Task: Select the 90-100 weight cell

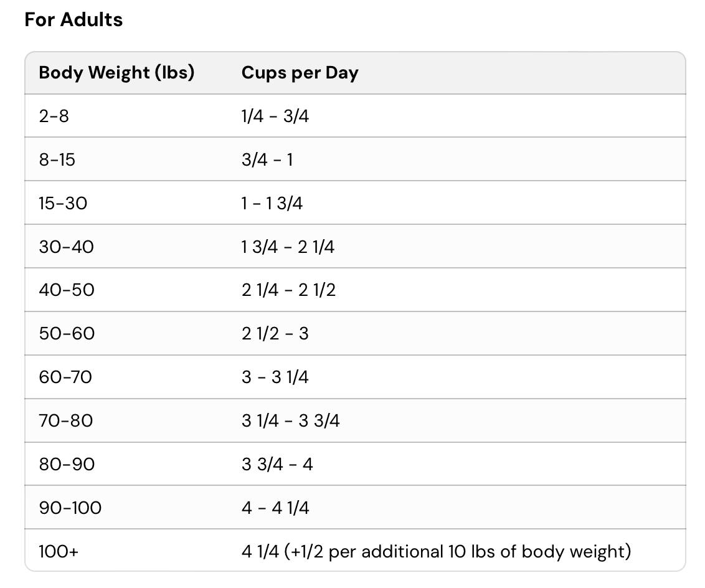Action: (70, 508)
